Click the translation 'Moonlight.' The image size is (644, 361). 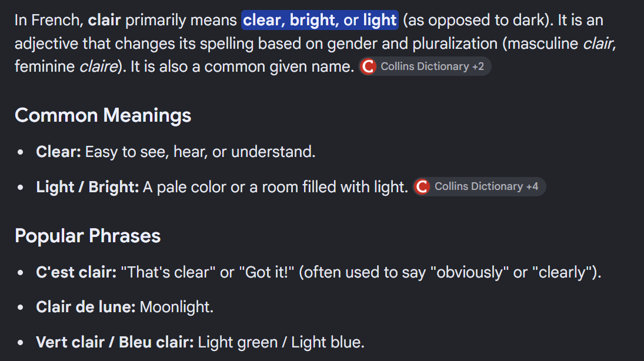176,307
